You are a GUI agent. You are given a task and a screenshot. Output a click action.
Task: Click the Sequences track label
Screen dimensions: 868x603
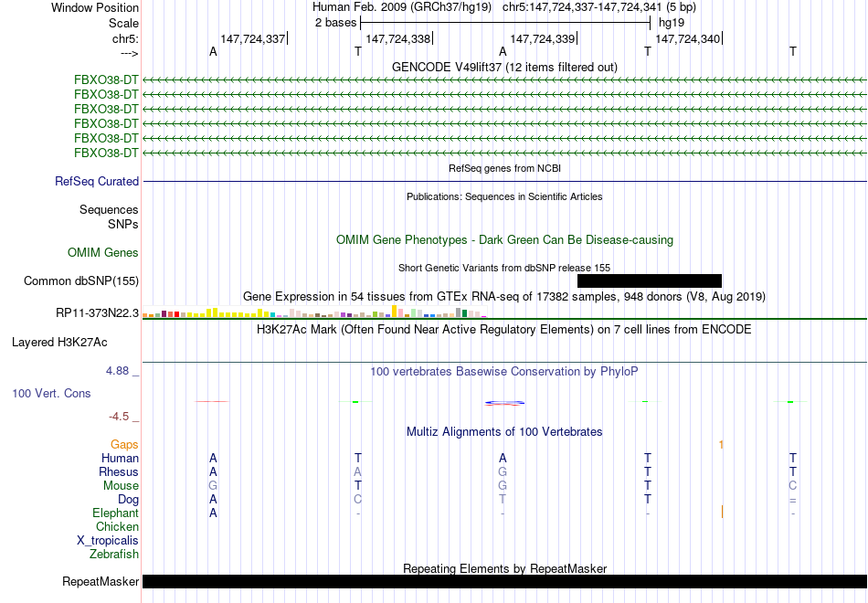coord(109,209)
